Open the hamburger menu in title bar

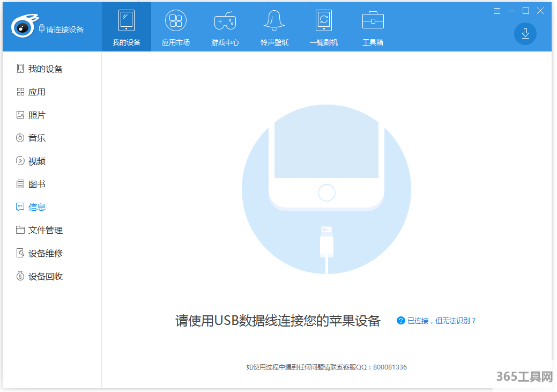(x=497, y=11)
